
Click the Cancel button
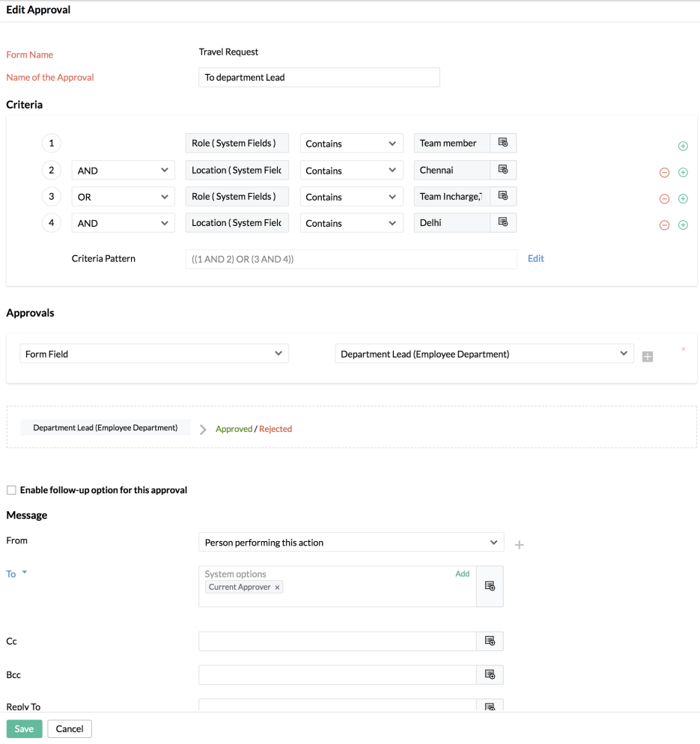point(70,729)
